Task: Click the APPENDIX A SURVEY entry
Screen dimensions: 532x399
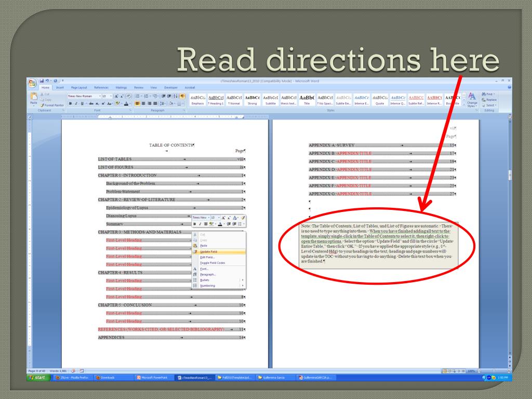Action: [x=382, y=145]
